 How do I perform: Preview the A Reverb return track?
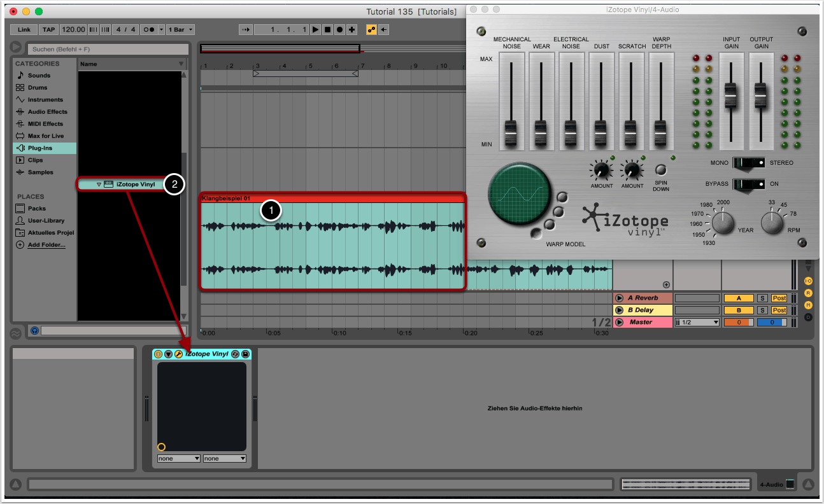tap(618, 298)
